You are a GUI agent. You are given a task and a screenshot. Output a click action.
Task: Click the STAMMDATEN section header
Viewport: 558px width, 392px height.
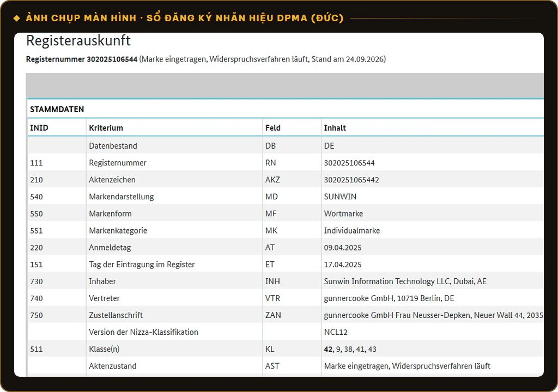coord(57,109)
